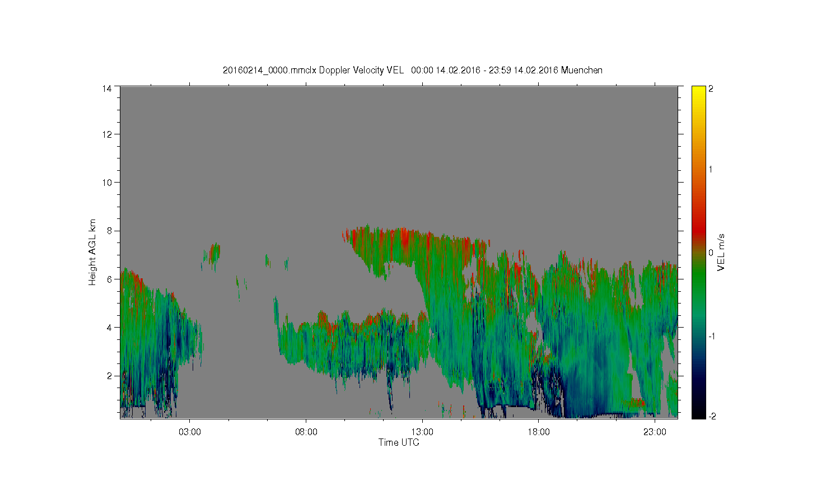Click the colorbar label 2 at top
840x504 pixels.
tap(711, 89)
